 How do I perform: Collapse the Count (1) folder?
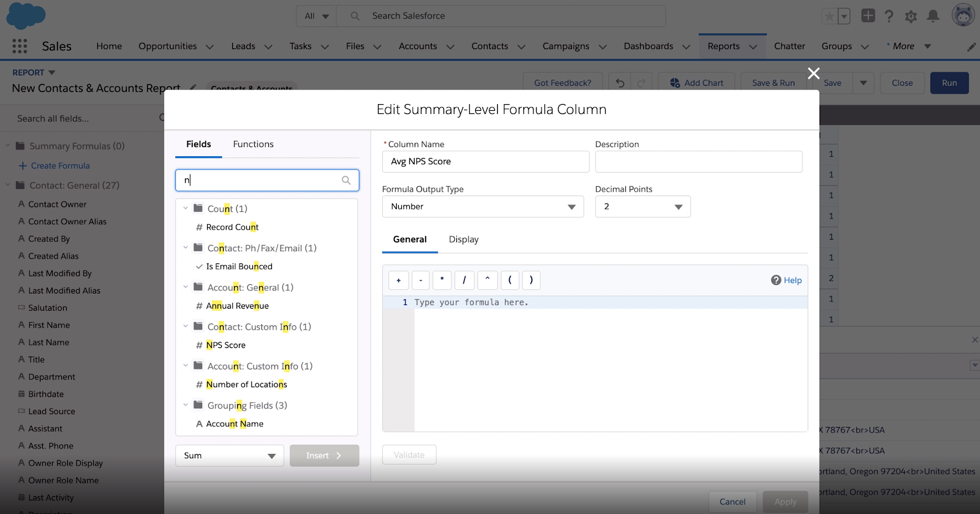point(186,208)
